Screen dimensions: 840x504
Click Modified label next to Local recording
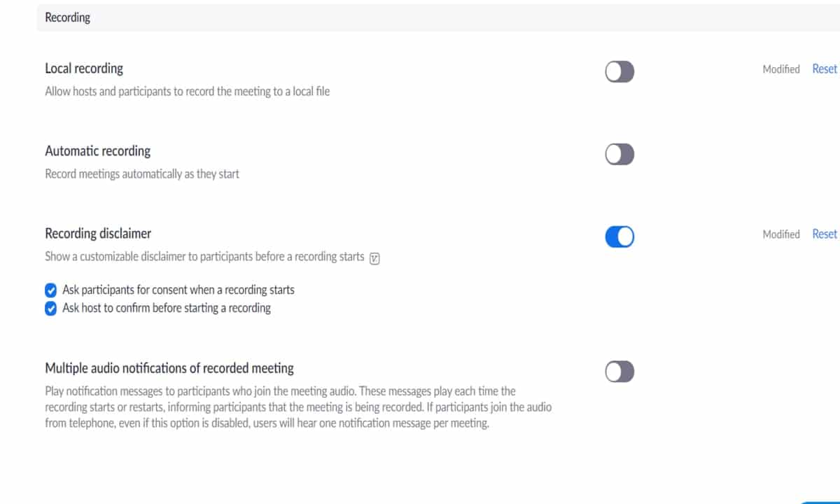tap(781, 69)
